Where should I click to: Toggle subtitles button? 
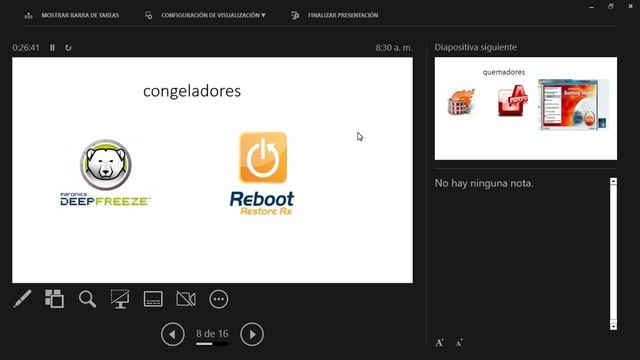(x=153, y=299)
